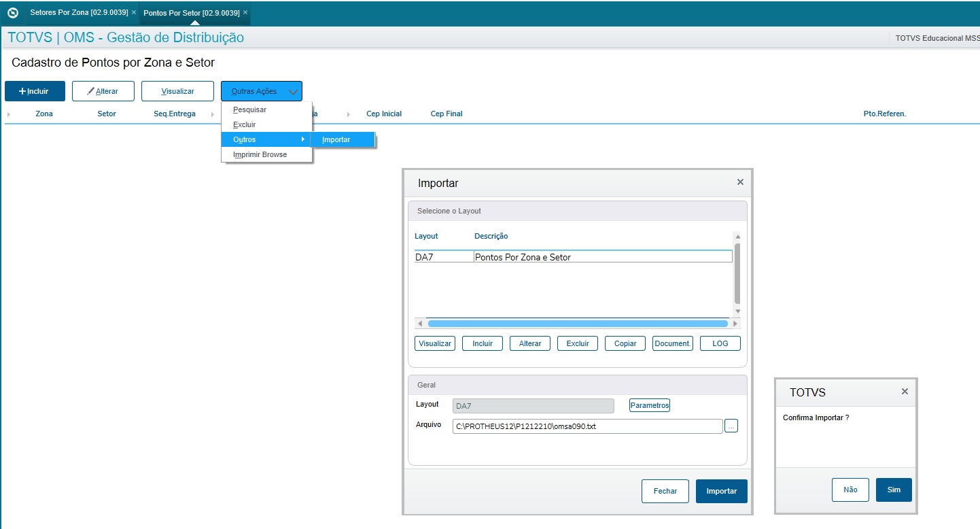980x529 pixels.
Task: Click the layout list scroll-down arrow
Action: pyautogui.click(x=737, y=311)
